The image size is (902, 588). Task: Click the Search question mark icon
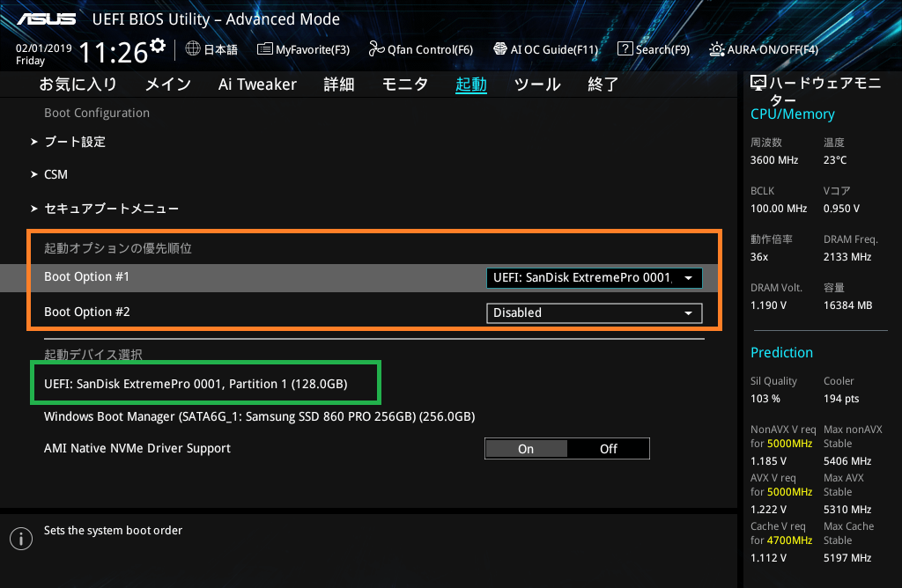625,49
